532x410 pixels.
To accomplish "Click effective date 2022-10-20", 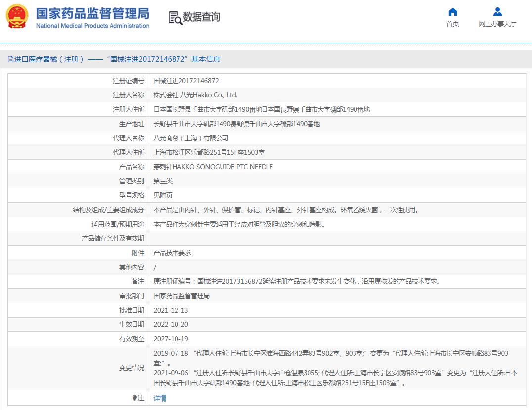I will point(171,324).
